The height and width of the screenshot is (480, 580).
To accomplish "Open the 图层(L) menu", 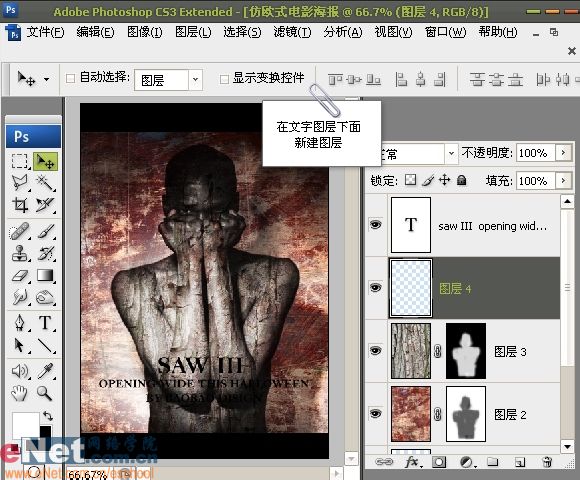I will pyautogui.click(x=193, y=33).
